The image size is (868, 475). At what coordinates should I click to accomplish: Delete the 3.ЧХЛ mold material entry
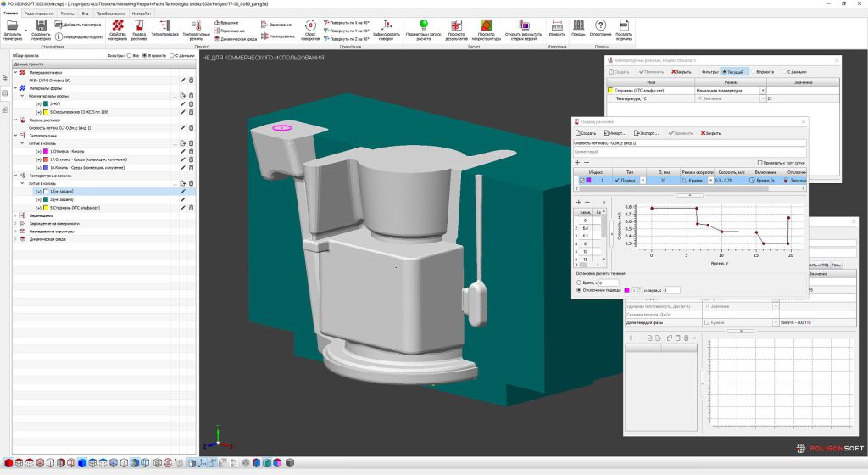[x=191, y=104]
